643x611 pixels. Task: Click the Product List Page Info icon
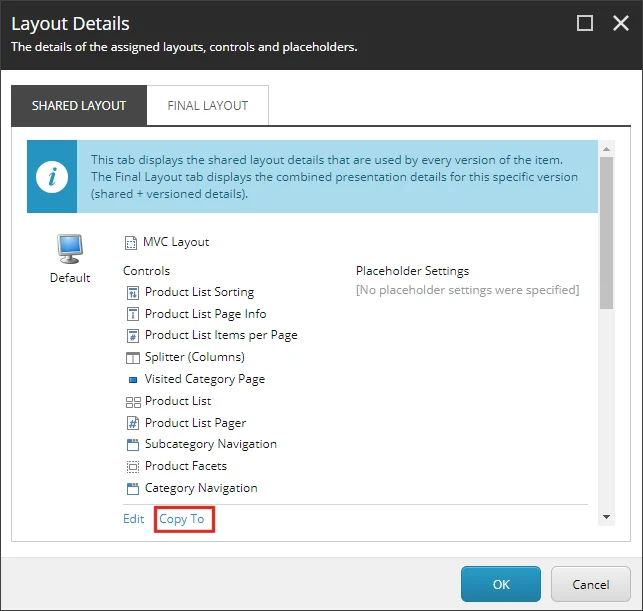(x=132, y=315)
